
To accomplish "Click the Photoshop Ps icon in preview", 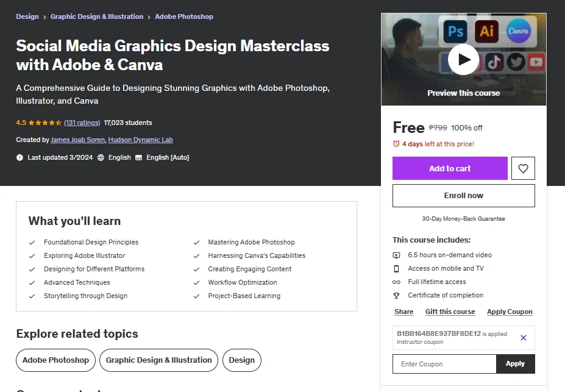I will (x=455, y=31).
